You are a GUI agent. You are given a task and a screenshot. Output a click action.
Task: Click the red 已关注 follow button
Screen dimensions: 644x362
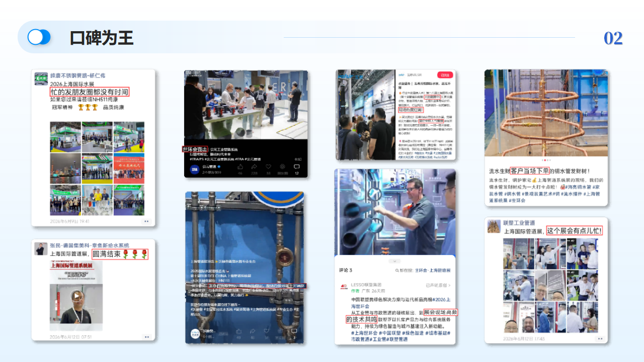445,75
